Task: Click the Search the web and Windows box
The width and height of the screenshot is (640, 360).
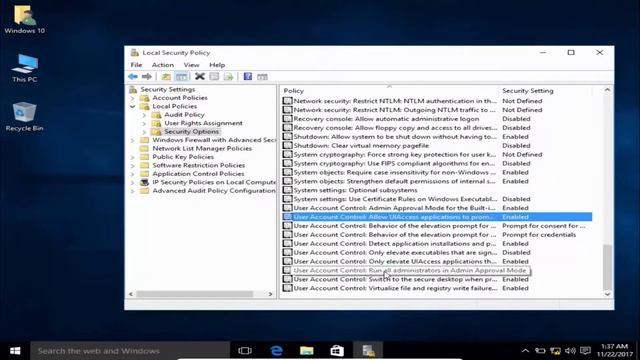Action: pos(130,351)
